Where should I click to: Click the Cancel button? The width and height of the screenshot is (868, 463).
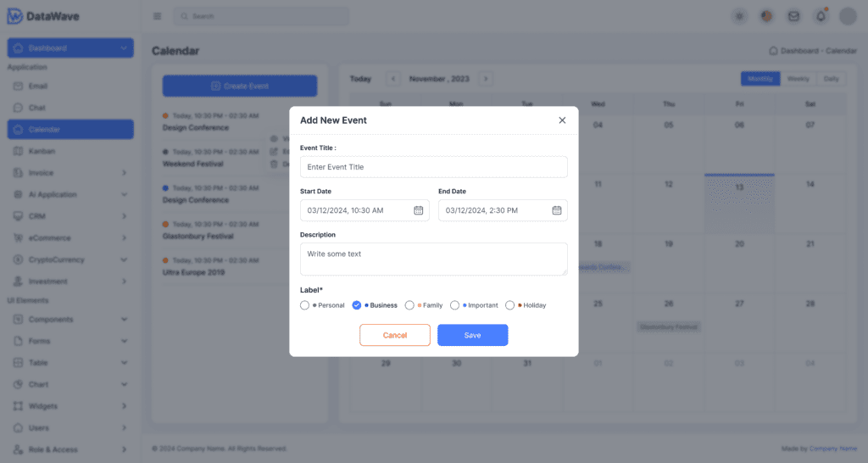[x=395, y=335]
